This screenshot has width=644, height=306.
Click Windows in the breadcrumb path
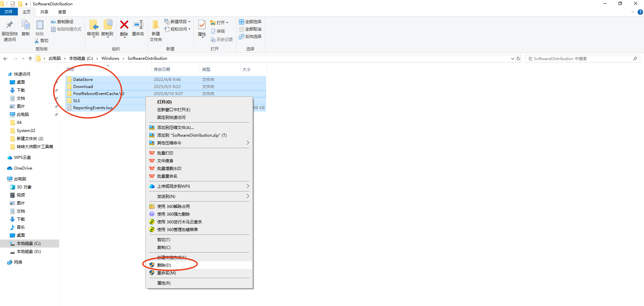pos(110,58)
